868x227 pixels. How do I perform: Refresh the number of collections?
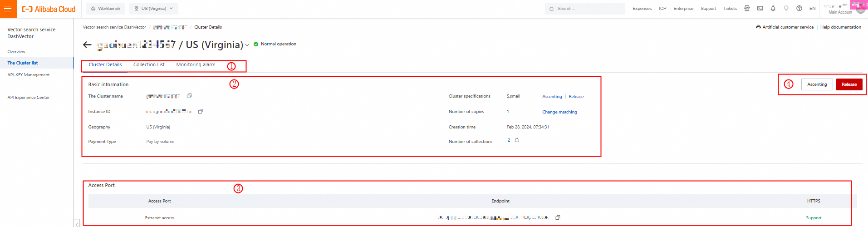[517, 140]
